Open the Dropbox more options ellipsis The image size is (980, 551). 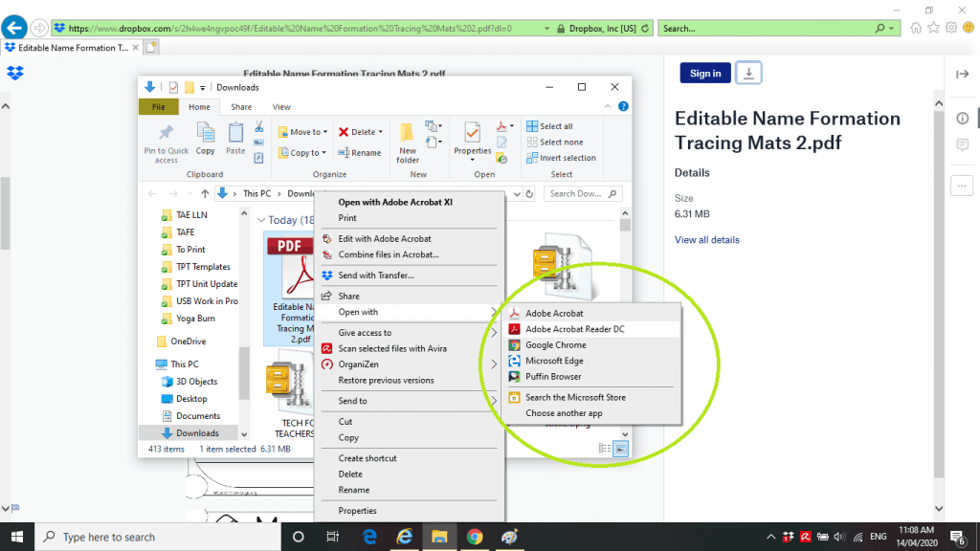click(x=962, y=186)
